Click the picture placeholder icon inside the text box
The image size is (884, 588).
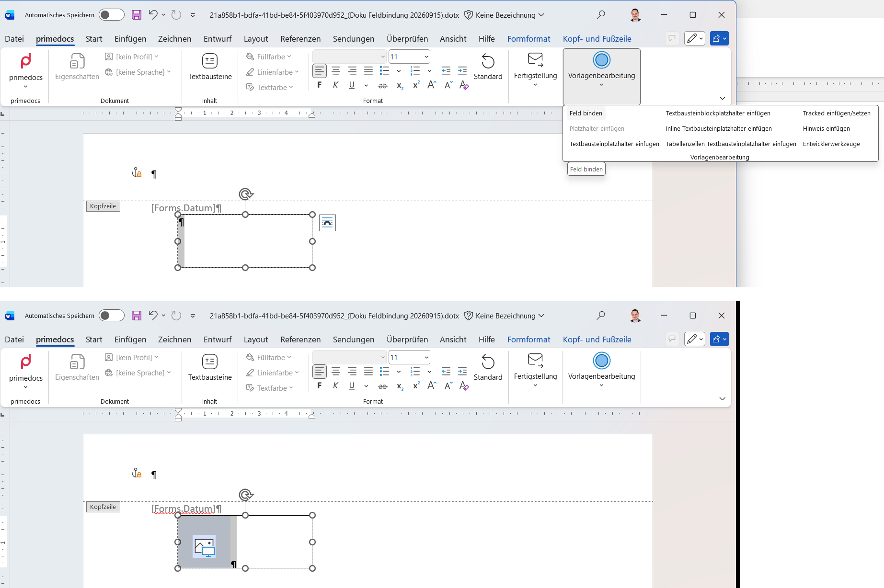click(204, 546)
